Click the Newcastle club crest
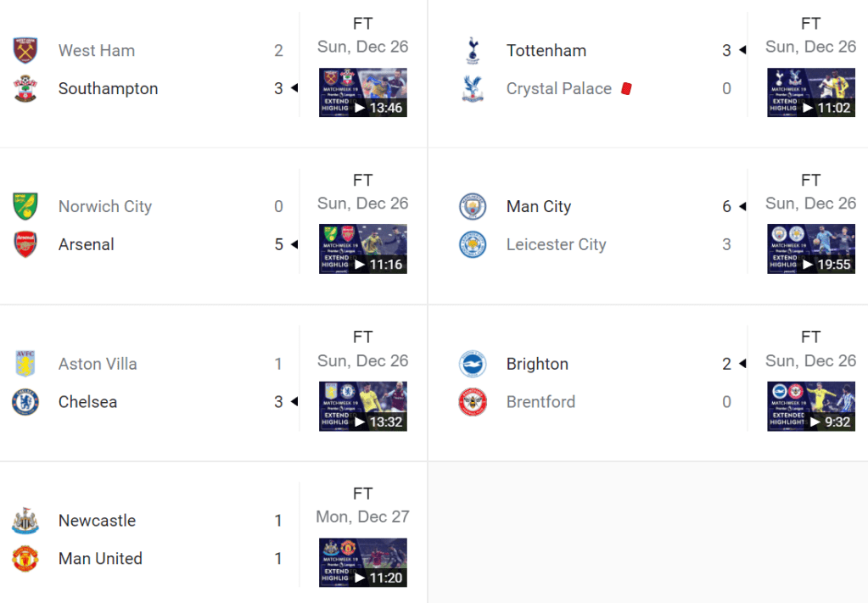868x603 pixels. pos(25,520)
